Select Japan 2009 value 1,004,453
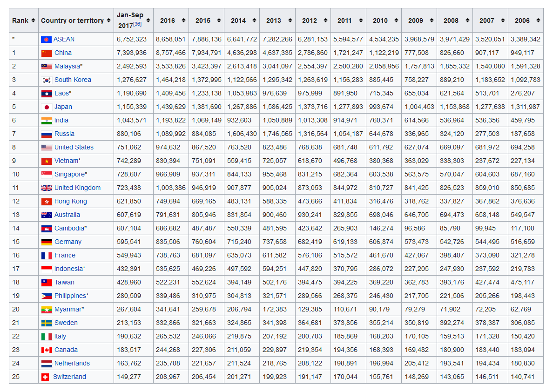This screenshot has width=553, height=392. [419, 107]
